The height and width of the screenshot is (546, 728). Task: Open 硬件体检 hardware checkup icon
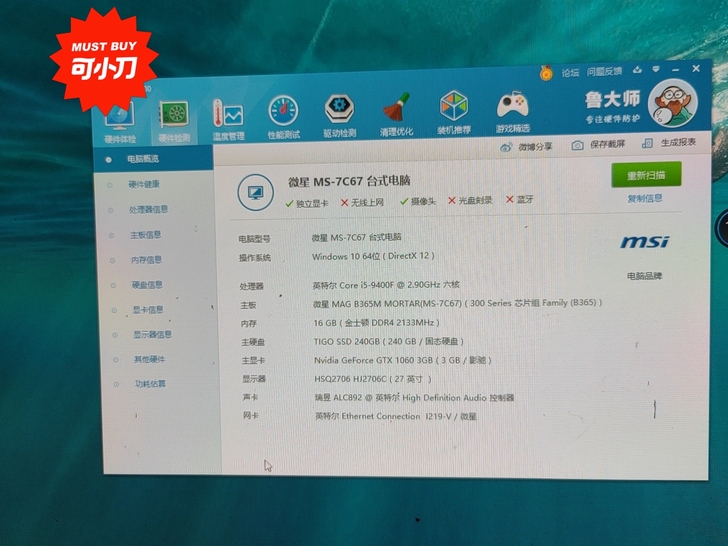(119, 118)
